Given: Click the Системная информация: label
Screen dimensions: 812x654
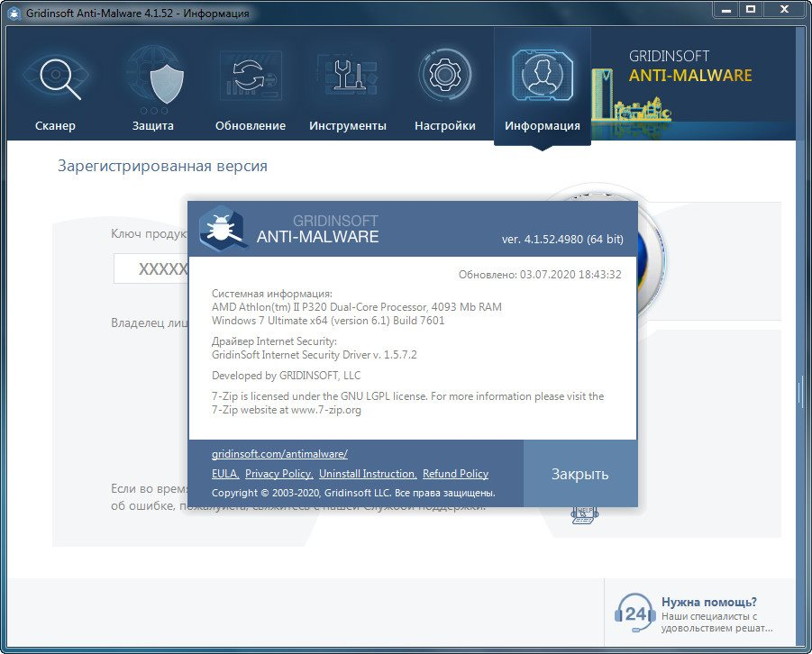Looking at the screenshot, I should 272,294.
